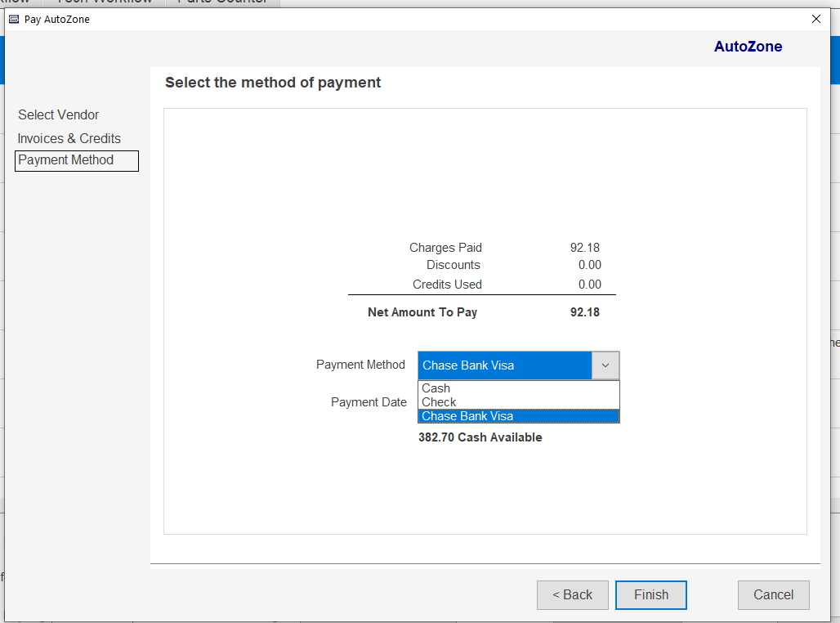The image size is (840, 623).
Task: Click the Pay AutoZone title text
Action: 56,20
